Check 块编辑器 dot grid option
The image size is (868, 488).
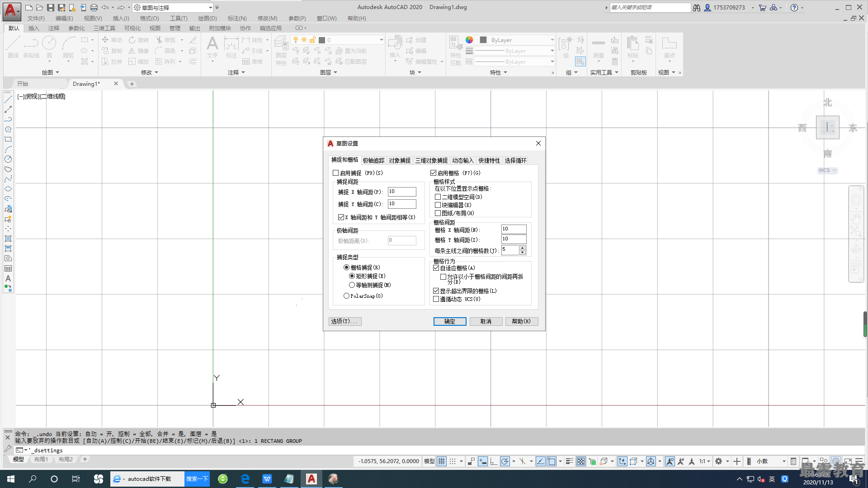438,205
